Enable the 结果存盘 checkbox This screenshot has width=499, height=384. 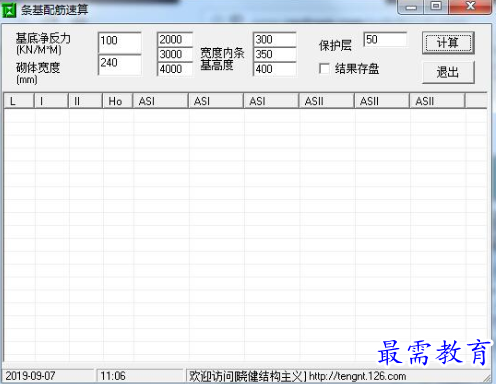[x=324, y=69]
